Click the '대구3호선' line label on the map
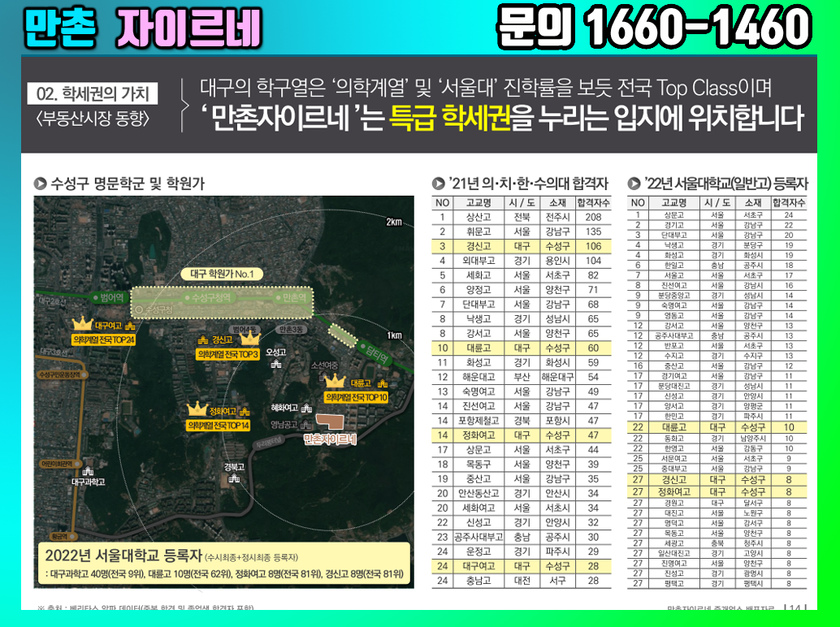The height and width of the screenshot is (627, 840). point(54,352)
